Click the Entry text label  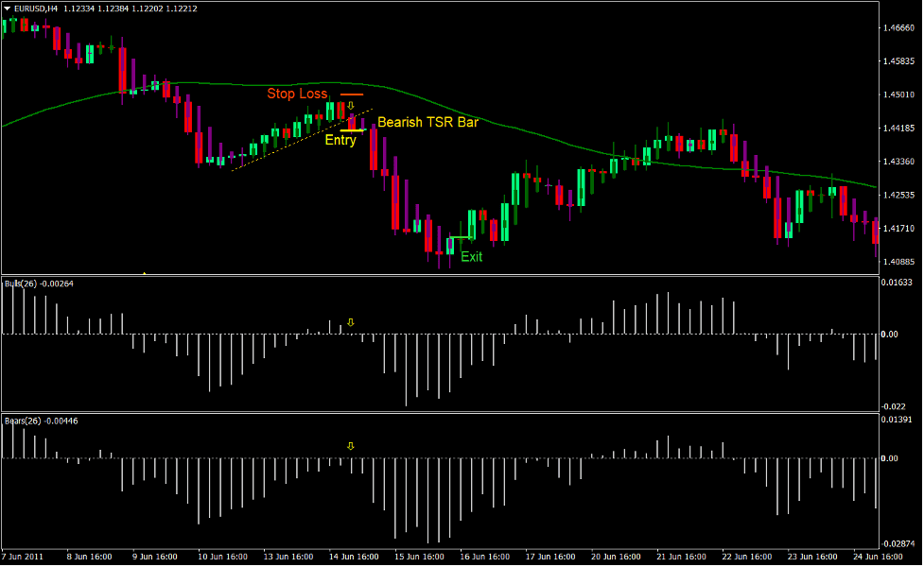coord(340,140)
